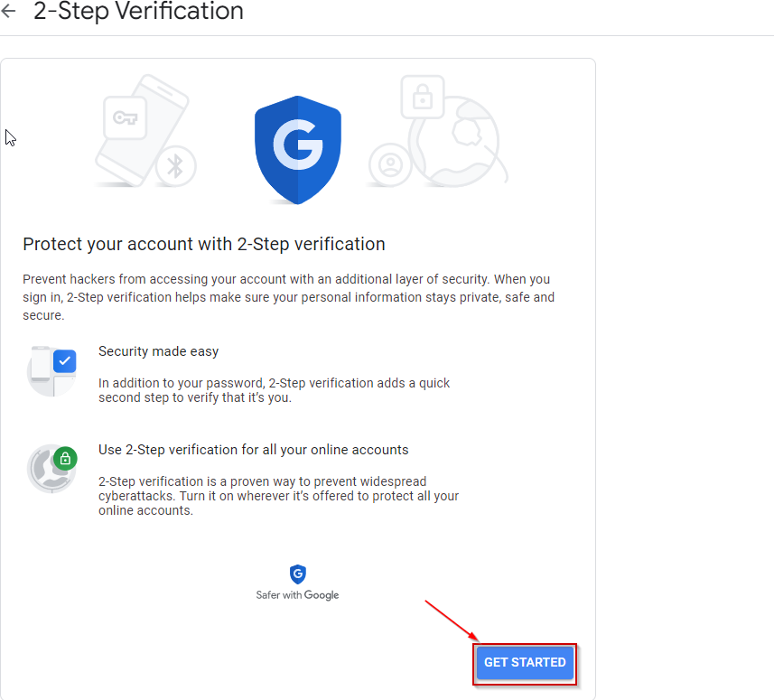Click the padlock icon in the top illustration
This screenshot has height=700, width=774.
pyautogui.click(x=422, y=98)
